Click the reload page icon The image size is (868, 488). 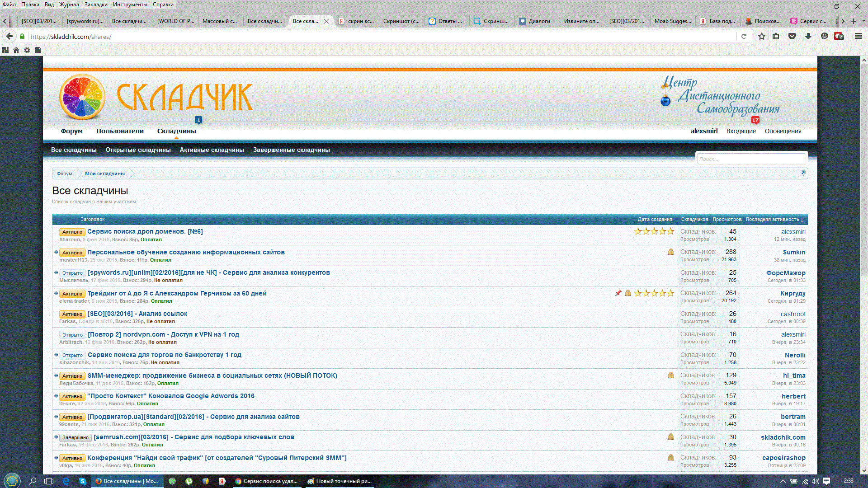pyautogui.click(x=744, y=37)
